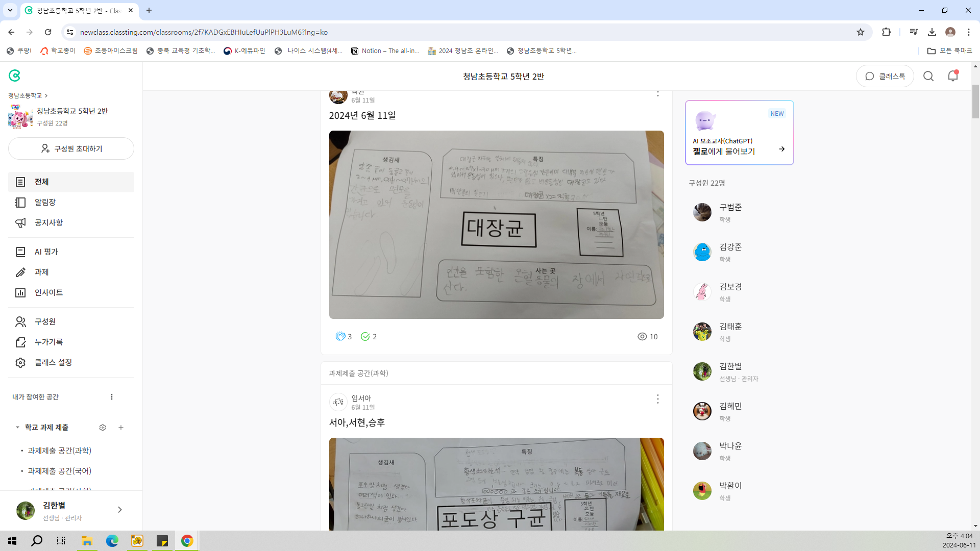Viewport: 980px width, 551px height.
Task: Open the 인사이트 section
Action: pos(71,293)
